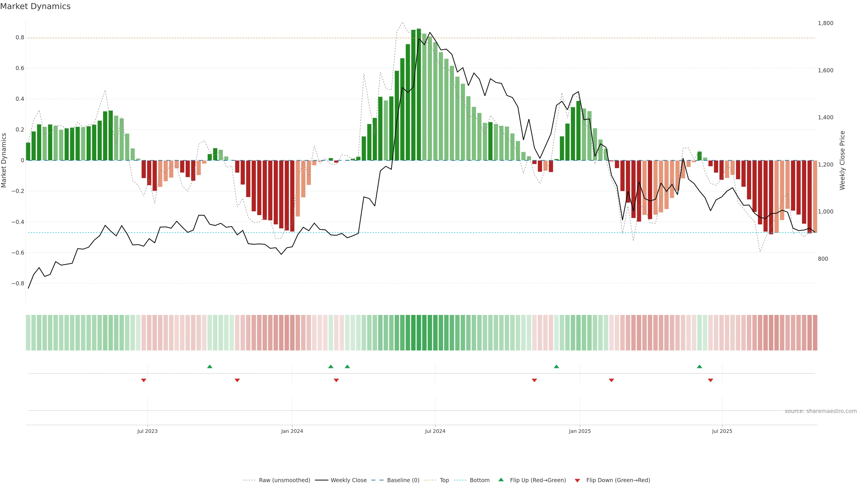Toggle the Weekly Close legend series
This screenshot has height=488, width=868.
tap(348, 480)
